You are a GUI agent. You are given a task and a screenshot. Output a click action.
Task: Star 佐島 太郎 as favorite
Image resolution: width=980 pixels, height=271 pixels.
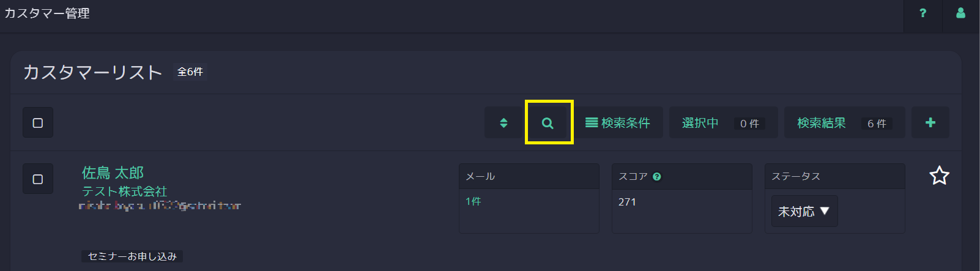[x=939, y=176]
